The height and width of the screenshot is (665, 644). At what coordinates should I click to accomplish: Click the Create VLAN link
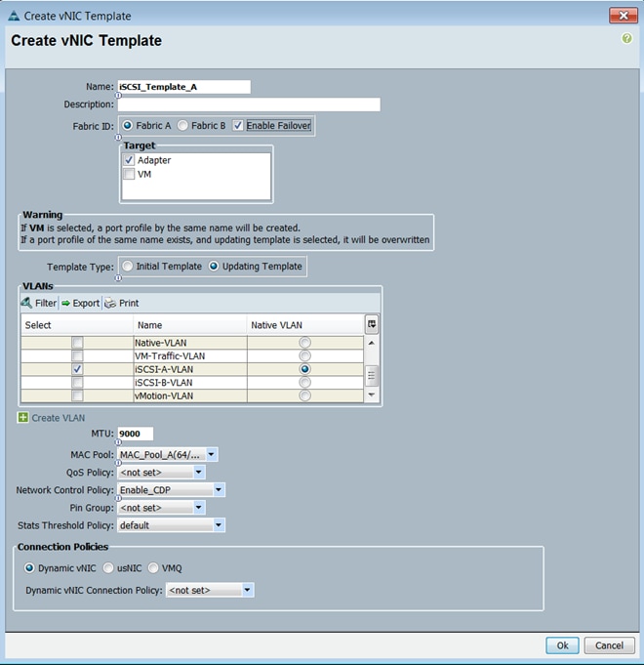pos(58,418)
